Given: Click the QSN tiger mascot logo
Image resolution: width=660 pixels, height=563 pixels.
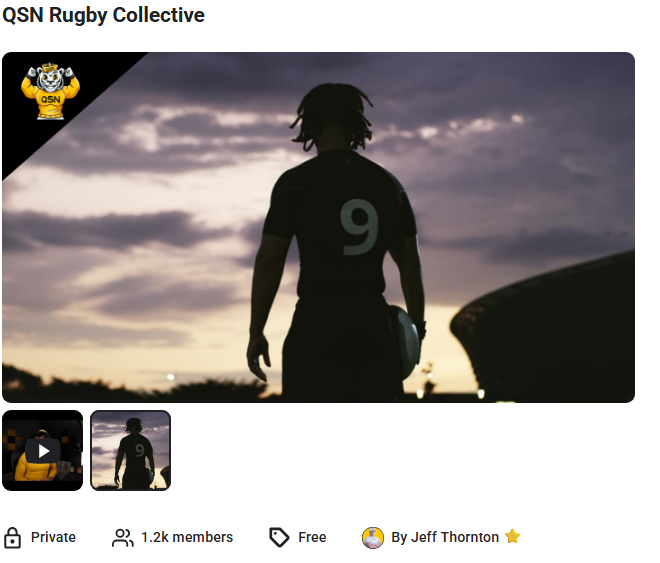Looking at the screenshot, I should tap(50, 91).
